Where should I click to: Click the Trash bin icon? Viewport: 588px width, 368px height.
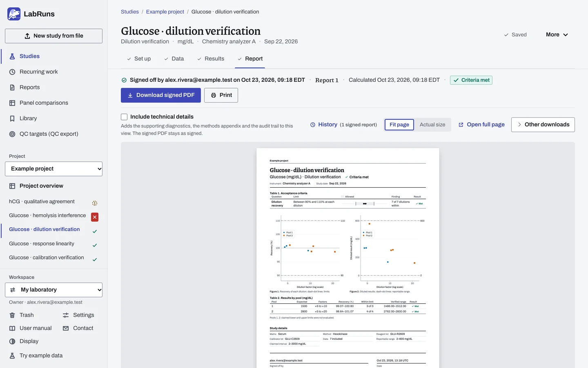[x=12, y=315]
